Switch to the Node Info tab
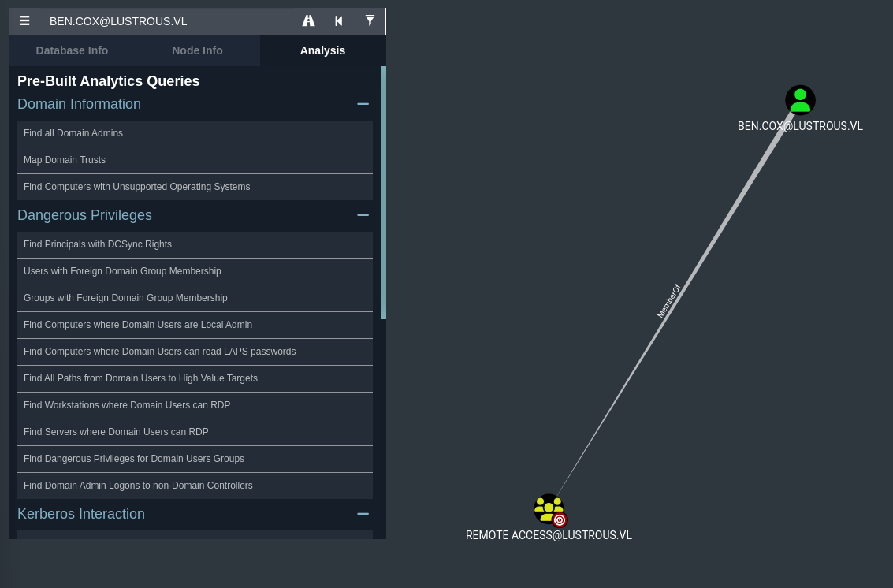893x588 pixels. click(x=197, y=50)
